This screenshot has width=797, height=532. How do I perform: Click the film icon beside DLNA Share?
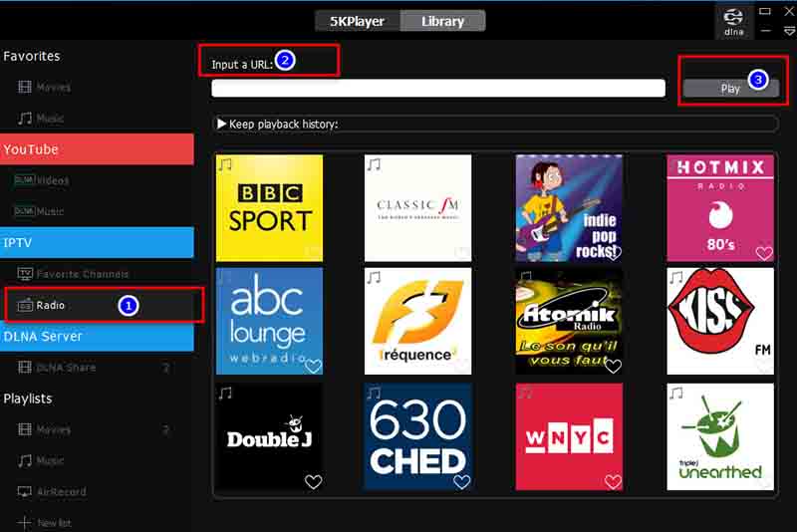coord(24,368)
